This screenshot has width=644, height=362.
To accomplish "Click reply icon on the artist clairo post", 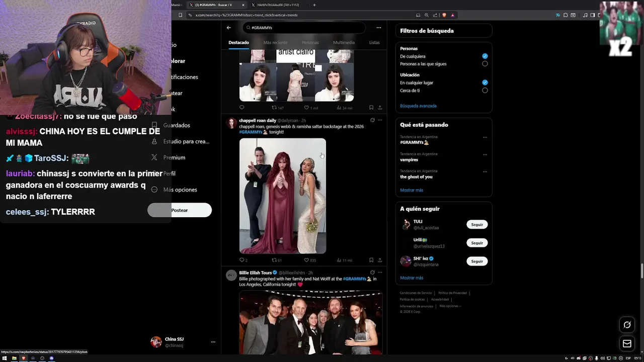I will click(x=242, y=108).
